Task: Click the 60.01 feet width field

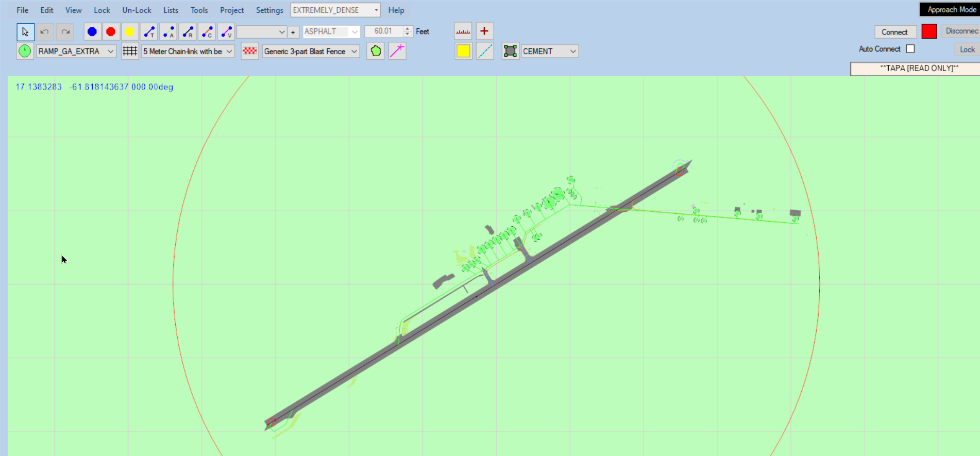Action: point(383,31)
